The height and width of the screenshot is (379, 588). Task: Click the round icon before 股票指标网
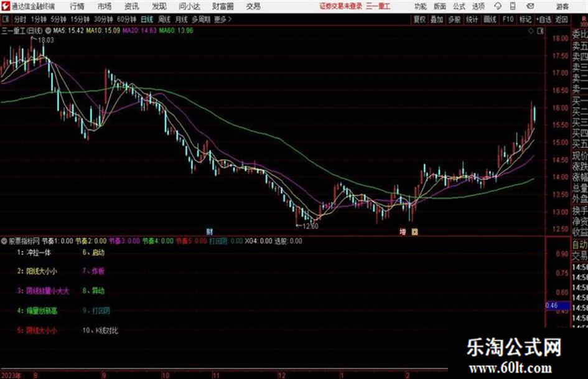(4, 241)
